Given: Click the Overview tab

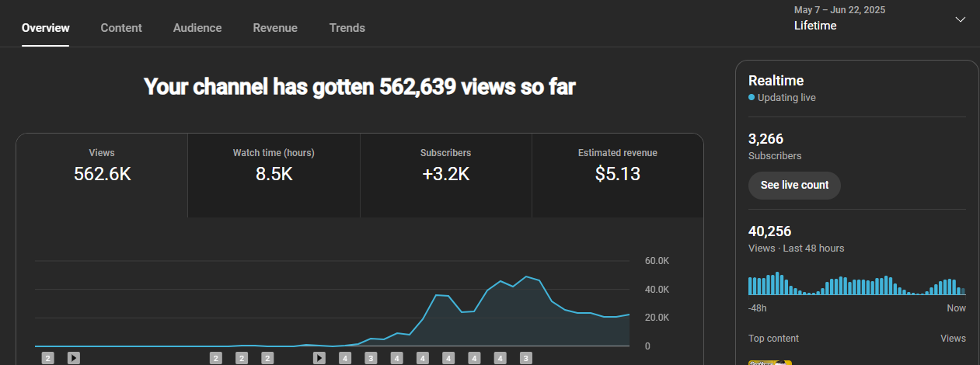Looking at the screenshot, I should point(46,28).
